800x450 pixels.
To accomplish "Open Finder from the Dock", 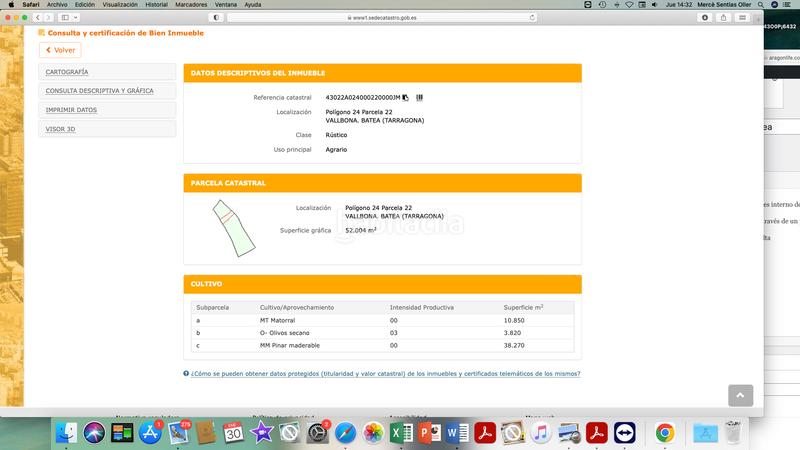I will click(x=68, y=432).
